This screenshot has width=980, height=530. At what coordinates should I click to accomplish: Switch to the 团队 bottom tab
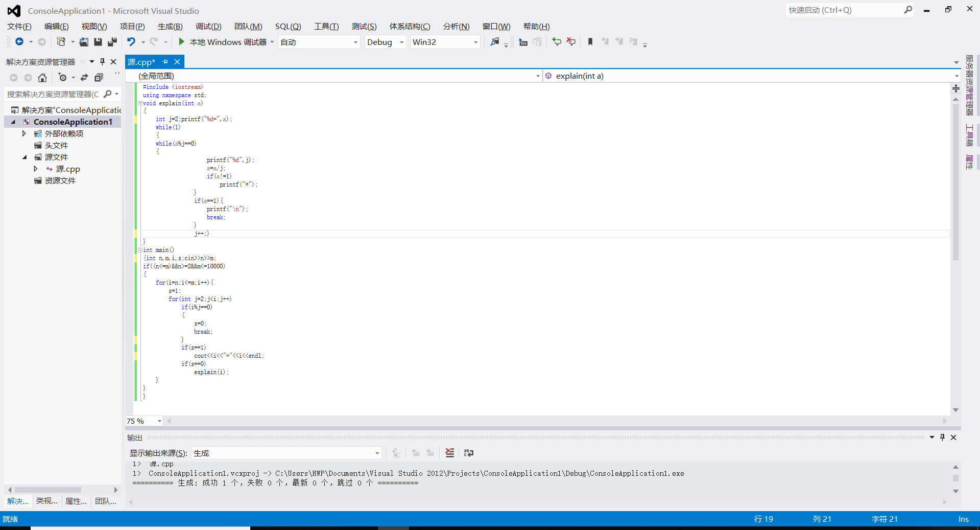click(106, 501)
